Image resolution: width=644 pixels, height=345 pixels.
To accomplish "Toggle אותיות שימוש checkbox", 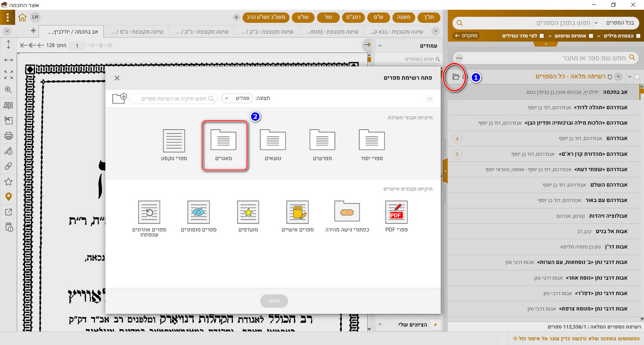I will [x=591, y=36].
